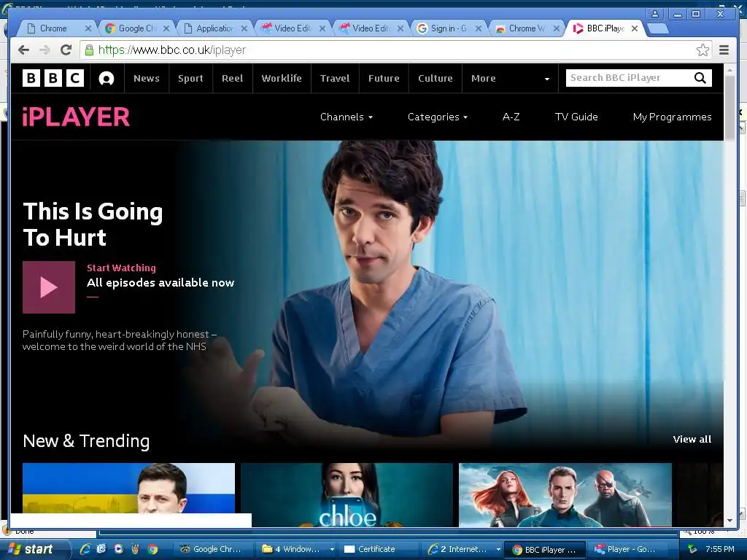
Task: Switch to the Sign in Google tab
Action: [x=448, y=28]
